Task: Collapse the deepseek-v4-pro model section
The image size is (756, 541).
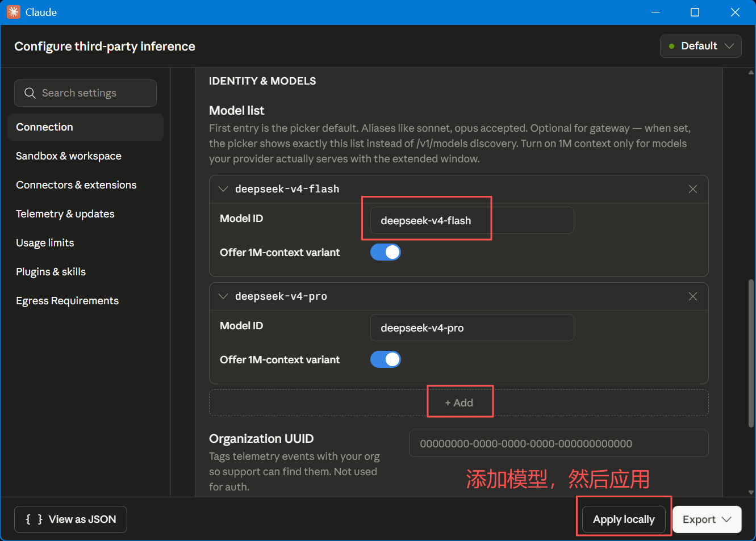Action: (x=223, y=296)
